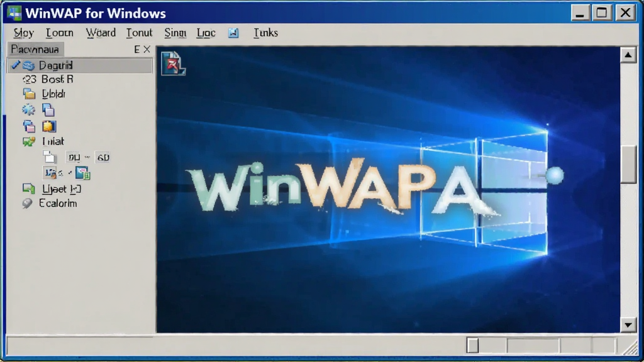Click the E button in the panel header
This screenshot has width=644, height=362.
[x=136, y=49]
